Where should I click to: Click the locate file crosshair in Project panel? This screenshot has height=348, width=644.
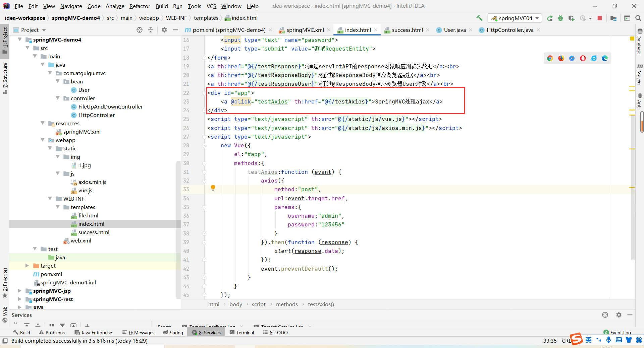pyautogui.click(x=140, y=30)
